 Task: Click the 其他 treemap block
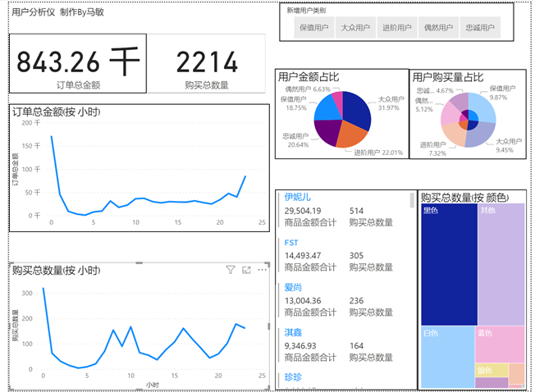pos(501,265)
